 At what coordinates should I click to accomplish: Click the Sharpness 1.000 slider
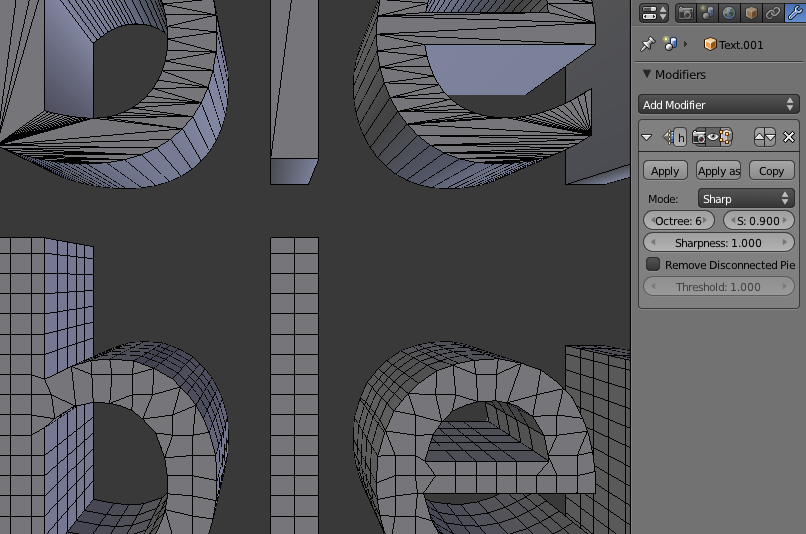719,243
